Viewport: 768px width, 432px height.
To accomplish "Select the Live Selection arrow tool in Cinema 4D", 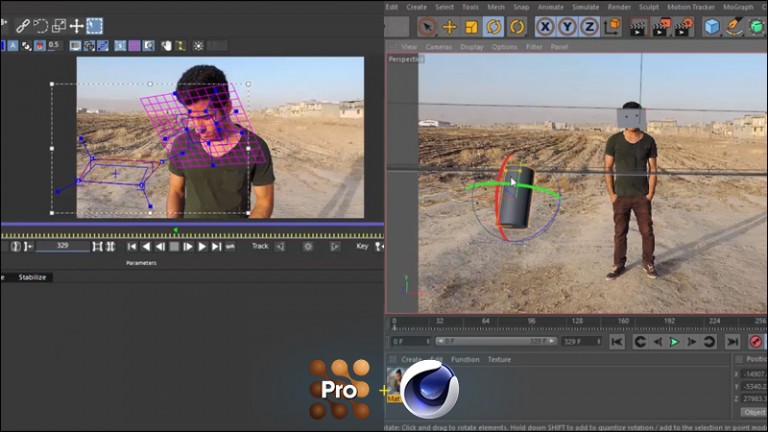I will pos(427,26).
